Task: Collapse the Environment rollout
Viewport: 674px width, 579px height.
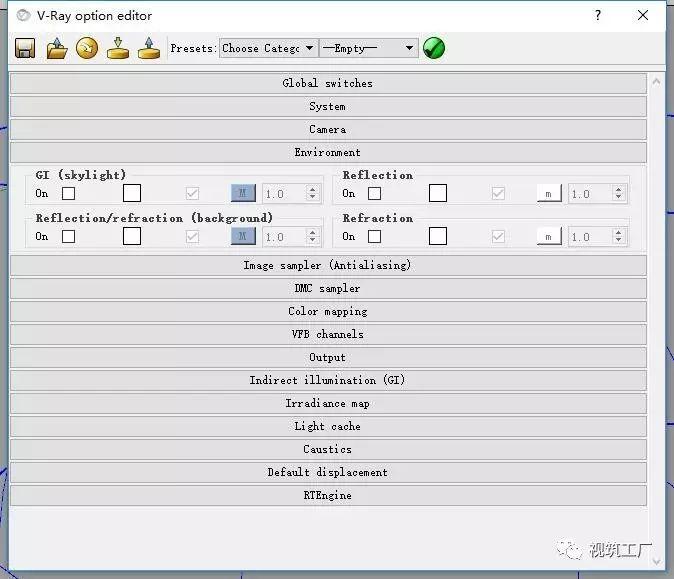Action: 328,152
